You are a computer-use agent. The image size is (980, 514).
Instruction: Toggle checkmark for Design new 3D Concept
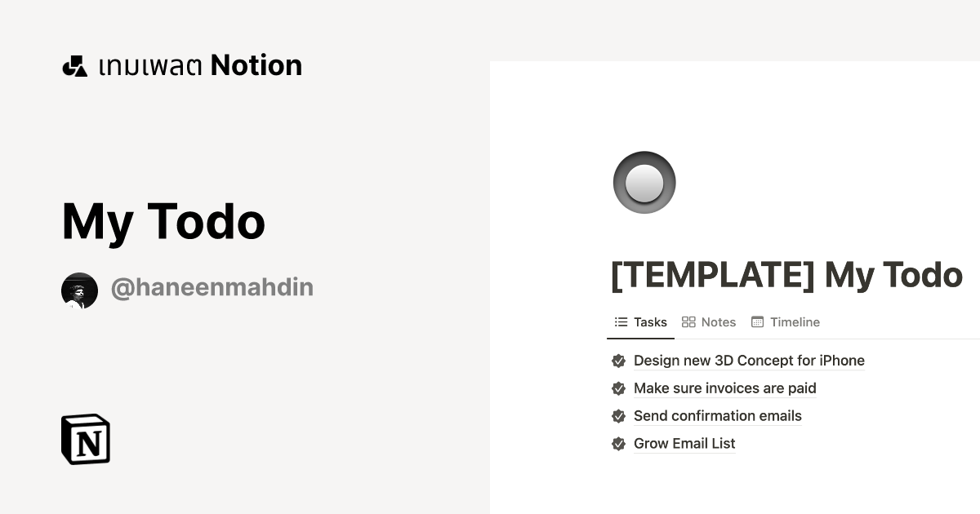(x=618, y=361)
